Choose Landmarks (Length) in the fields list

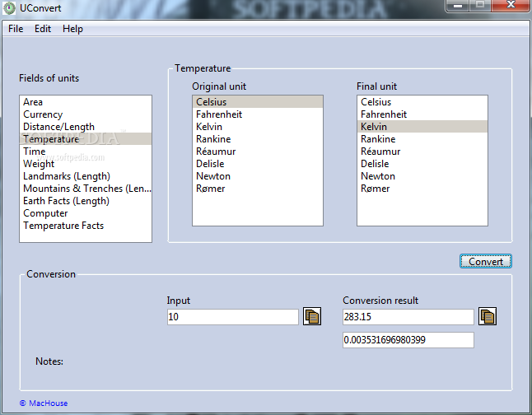pyautogui.click(x=86, y=176)
